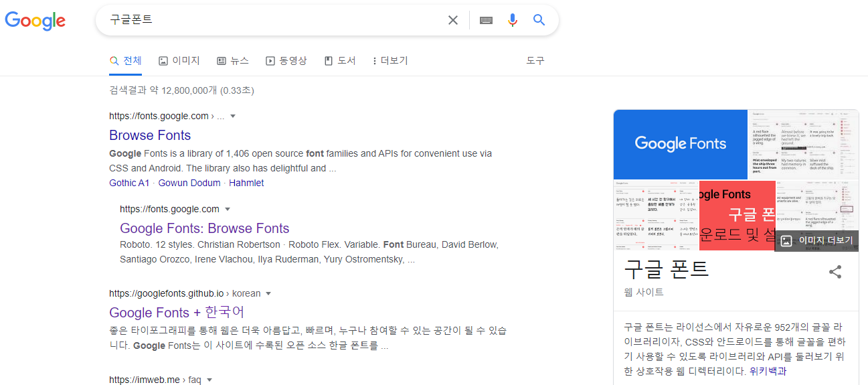868x385 pixels.
Task: Switch to the 이미지 tab
Action: coord(179,61)
